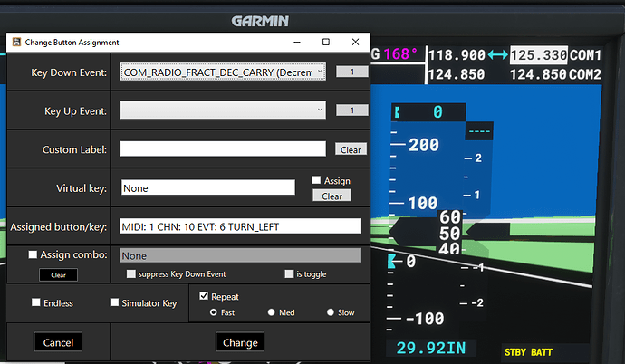Screen dimensions: 625x364
Task: Enable suppress Key Down Event checkbox
Action: coord(132,273)
